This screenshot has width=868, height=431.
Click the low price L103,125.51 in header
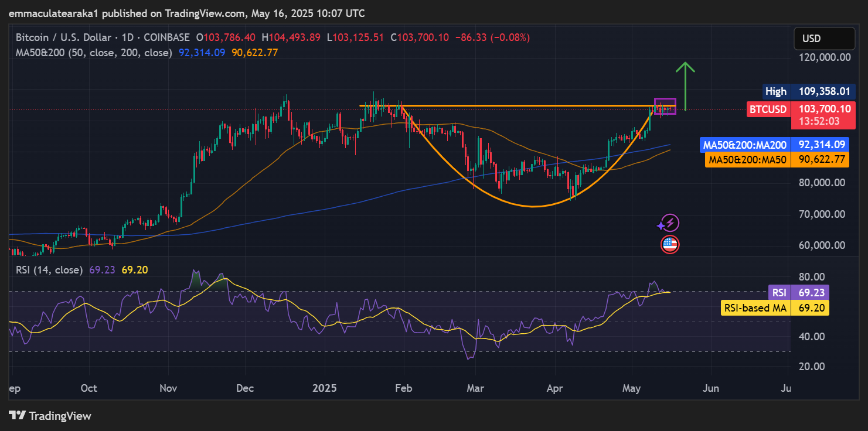(355, 37)
